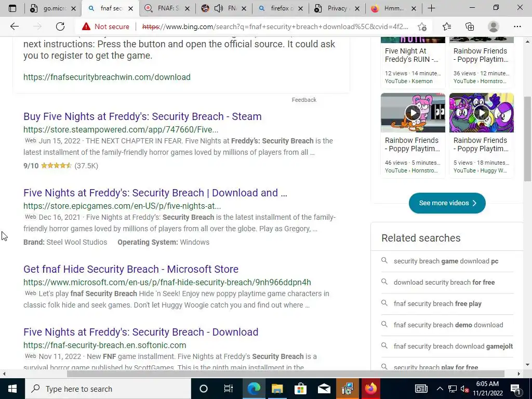Click the Not secure warning icon
The width and height of the screenshot is (532, 399).
coord(86,26)
